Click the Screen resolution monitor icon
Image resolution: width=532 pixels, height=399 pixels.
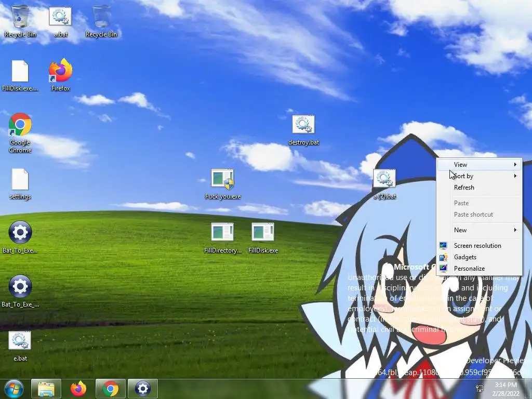click(443, 246)
